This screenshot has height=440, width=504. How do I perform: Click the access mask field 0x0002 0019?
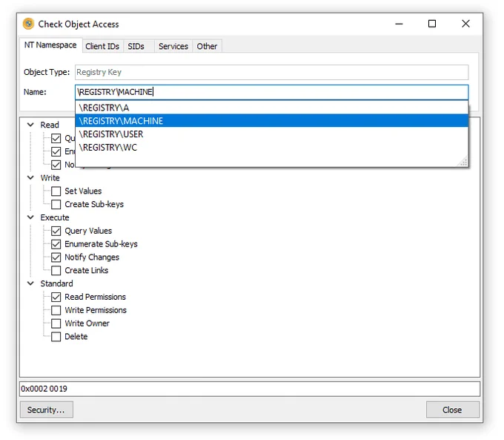point(250,389)
